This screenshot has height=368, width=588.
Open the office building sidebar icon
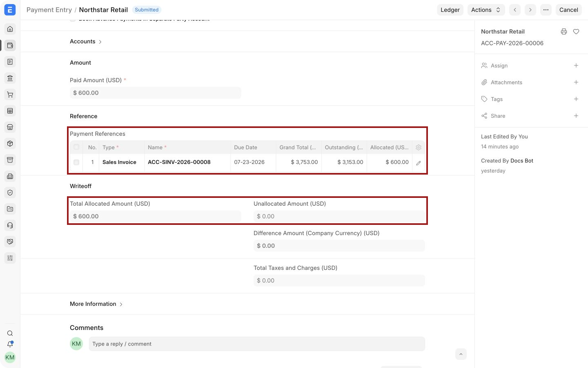coord(10,176)
